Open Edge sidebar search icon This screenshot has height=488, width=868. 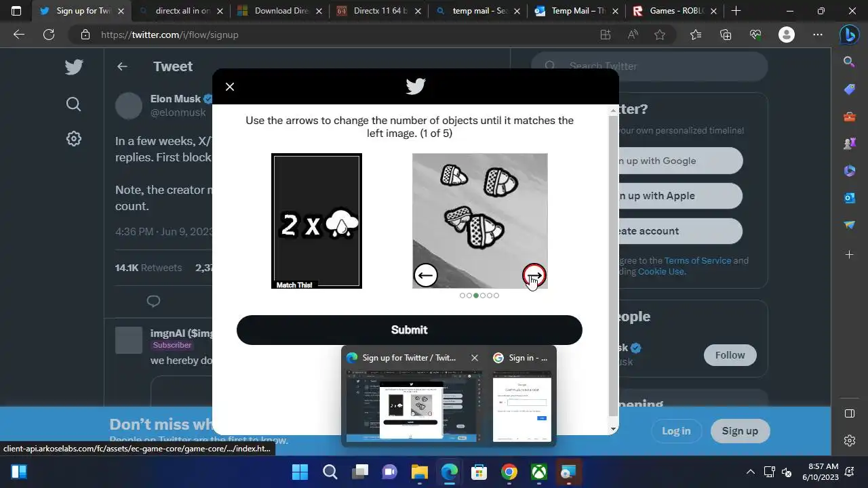tap(850, 62)
